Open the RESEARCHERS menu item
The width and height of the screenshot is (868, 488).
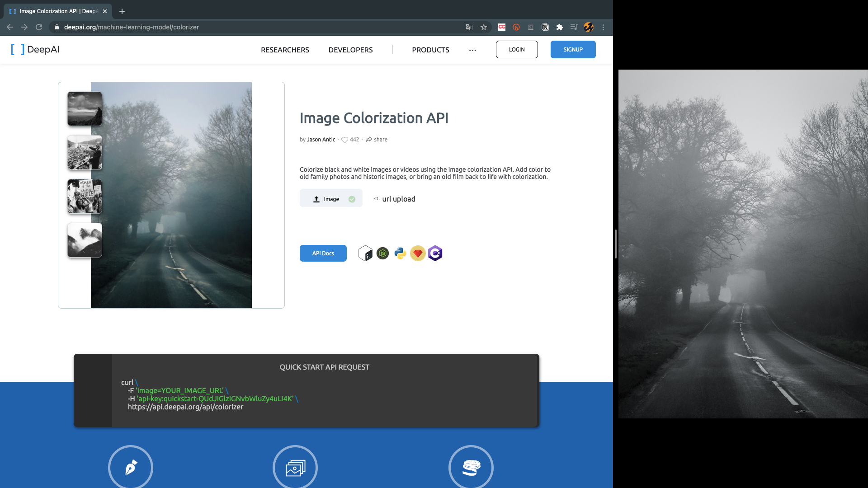point(285,50)
